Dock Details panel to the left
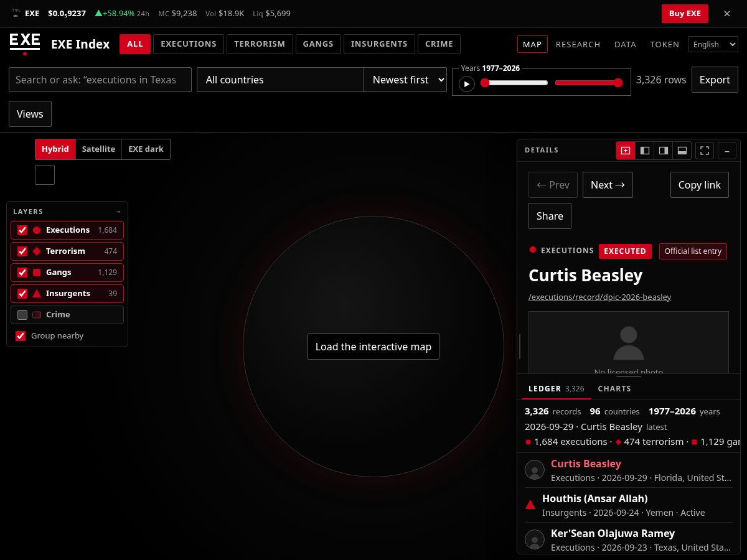 (645, 150)
